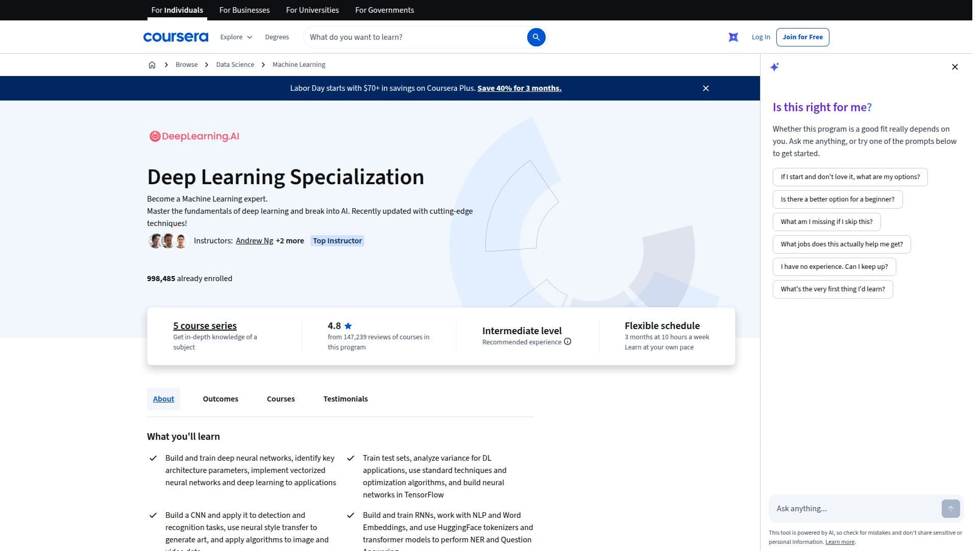Choose prompt 'What's the very first thing I'd learn?'
Viewport: 980px width, 551px height.
coord(832,289)
